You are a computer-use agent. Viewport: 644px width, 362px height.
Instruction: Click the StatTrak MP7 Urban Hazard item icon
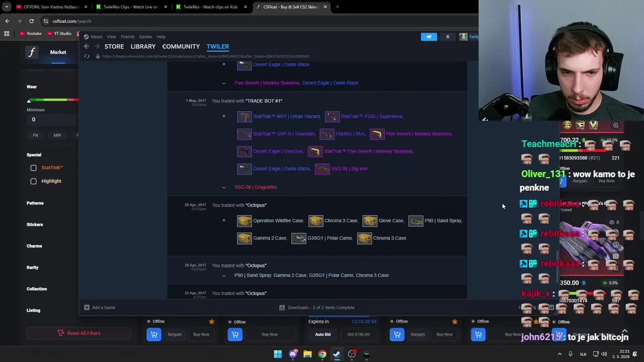tap(244, 117)
